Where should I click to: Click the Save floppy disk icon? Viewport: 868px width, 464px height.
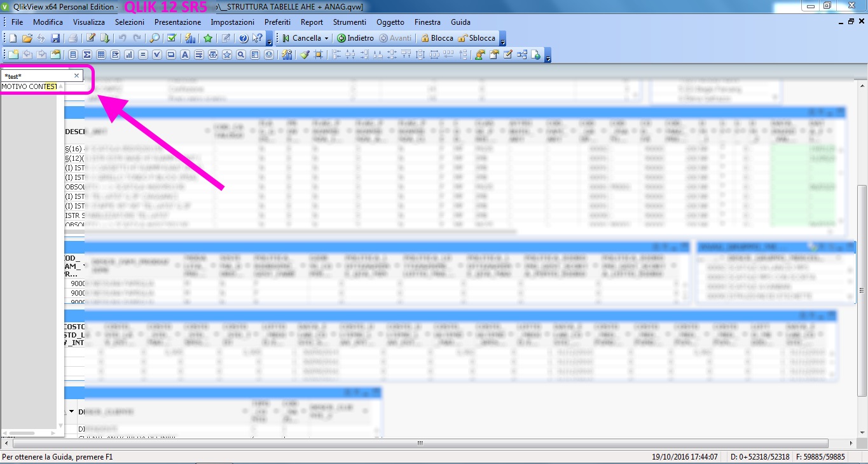coord(55,38)
